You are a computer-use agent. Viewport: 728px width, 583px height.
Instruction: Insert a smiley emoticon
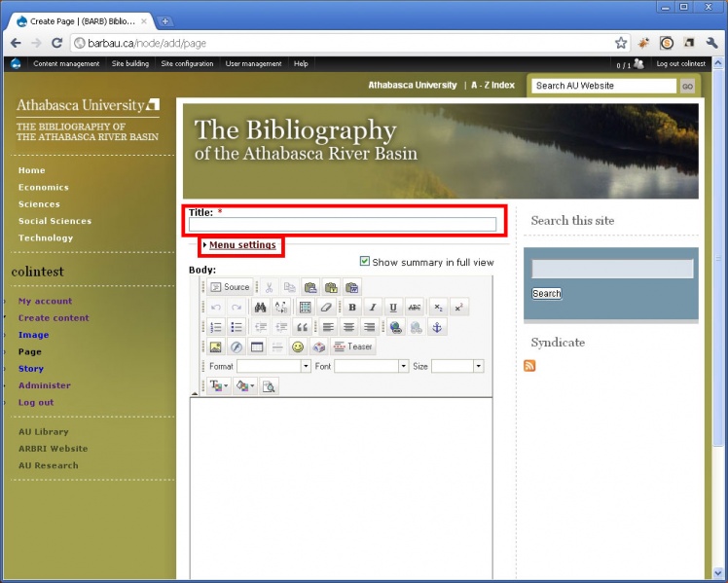click(x=298, y=346)
